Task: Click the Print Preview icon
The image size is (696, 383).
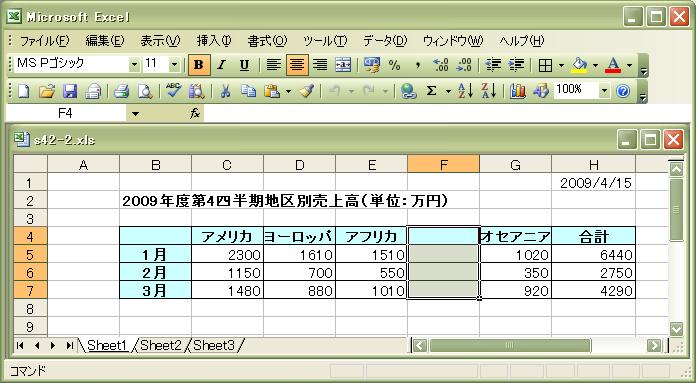Action: point(145,91)
